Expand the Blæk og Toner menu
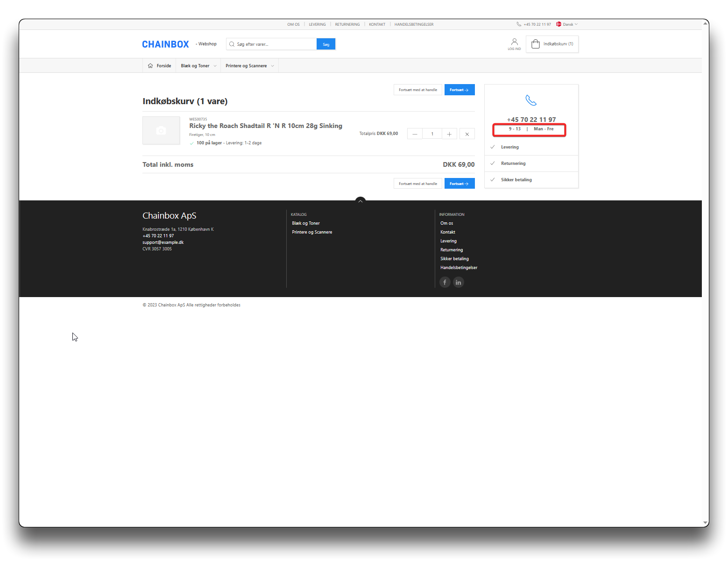The image size is (728, 561). tap(198, 66)
